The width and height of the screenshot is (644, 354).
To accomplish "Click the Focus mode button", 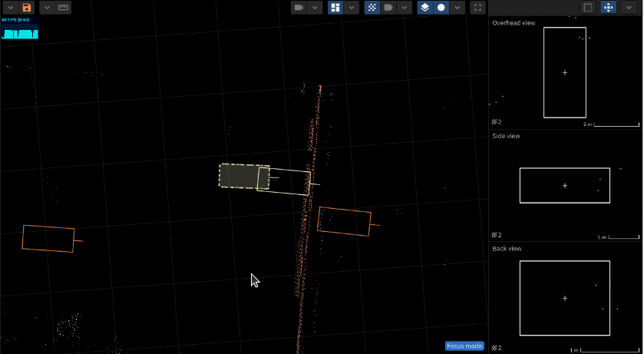I will 464,346.
